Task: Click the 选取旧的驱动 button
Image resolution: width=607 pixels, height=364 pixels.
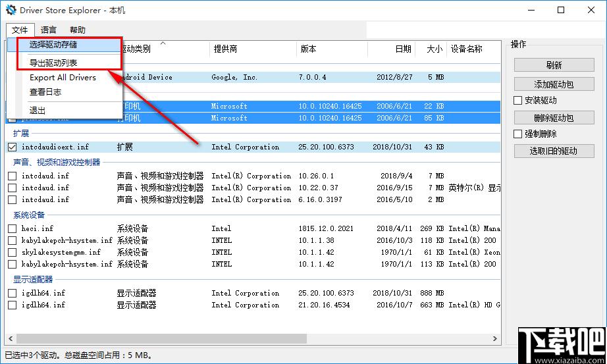Action: coord(554,151)
